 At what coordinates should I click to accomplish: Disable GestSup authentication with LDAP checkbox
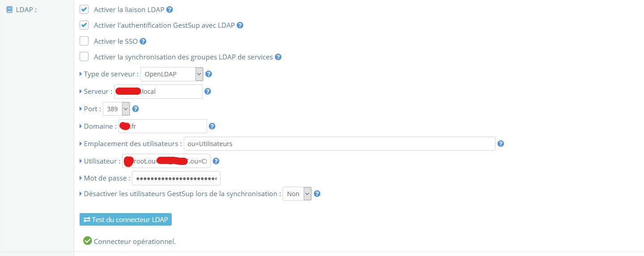(84, 25)
